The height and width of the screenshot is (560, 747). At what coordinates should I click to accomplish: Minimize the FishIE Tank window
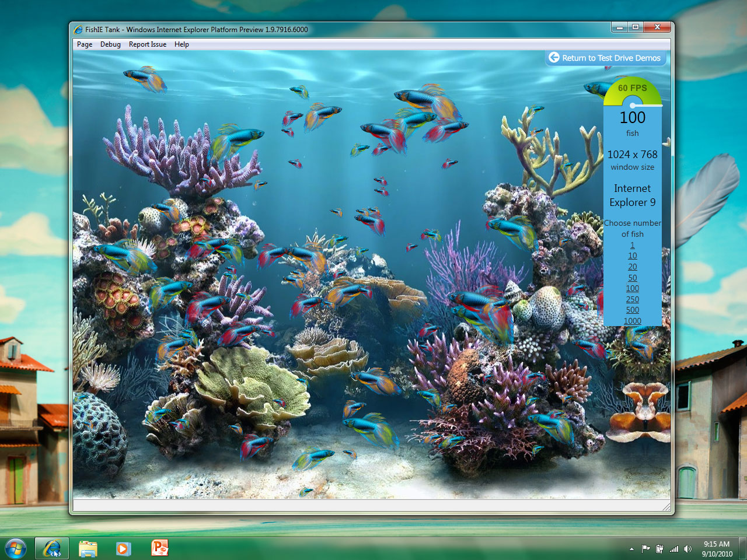[620, 27]
